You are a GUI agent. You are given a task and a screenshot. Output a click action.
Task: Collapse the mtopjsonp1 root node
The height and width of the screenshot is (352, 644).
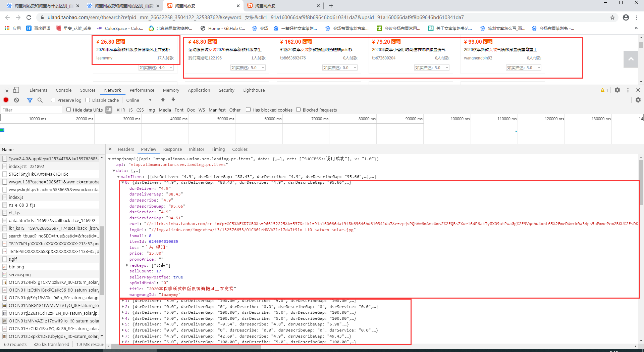click(x=109, y=159)
